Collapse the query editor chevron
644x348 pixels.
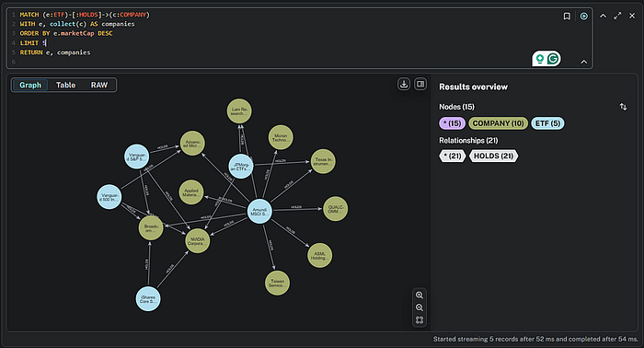tap(583, 62)
